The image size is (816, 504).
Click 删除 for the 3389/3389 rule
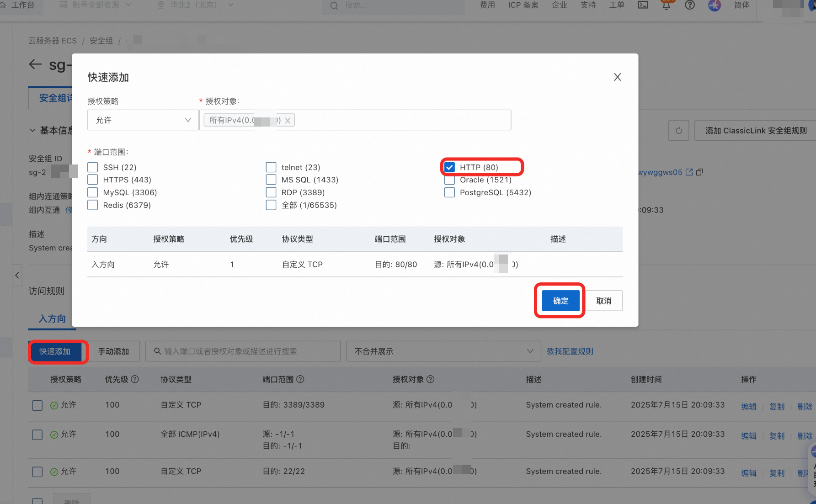tap(805, 406)
